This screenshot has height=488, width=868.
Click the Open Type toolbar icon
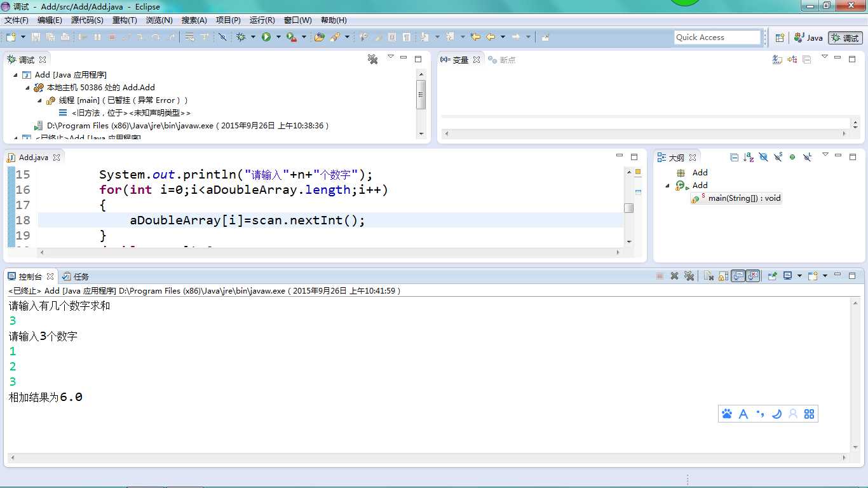pyautogui.click(x=319, y=37)
